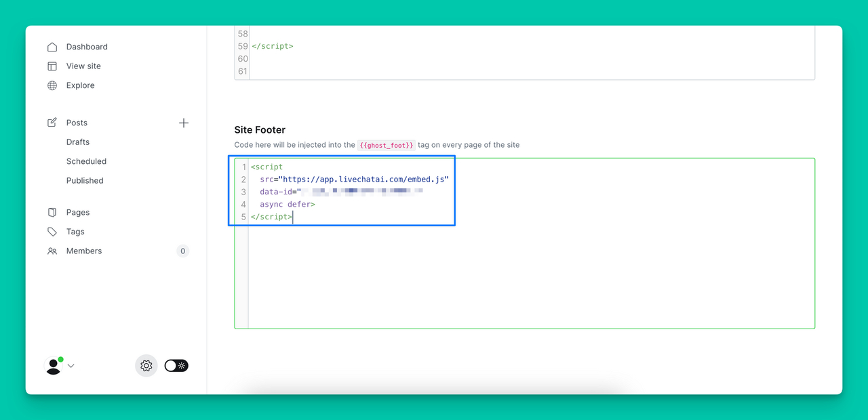Open View site
The height and width of the screenshot is (420, 868).
click(83, 66)
